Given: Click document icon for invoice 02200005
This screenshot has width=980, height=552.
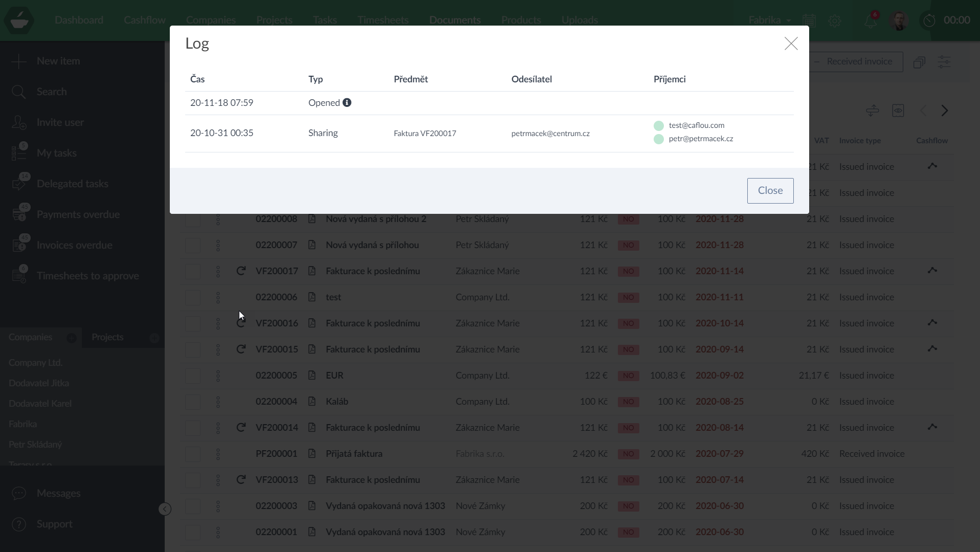Looking at the screenshot, I should point(311,376).
